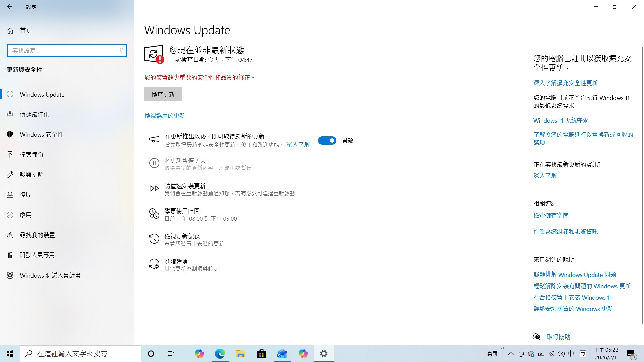Open 作業系統組建和系統資訊 link
The width and height of the screenshot is (644, 362).
[x=566, y=232]
